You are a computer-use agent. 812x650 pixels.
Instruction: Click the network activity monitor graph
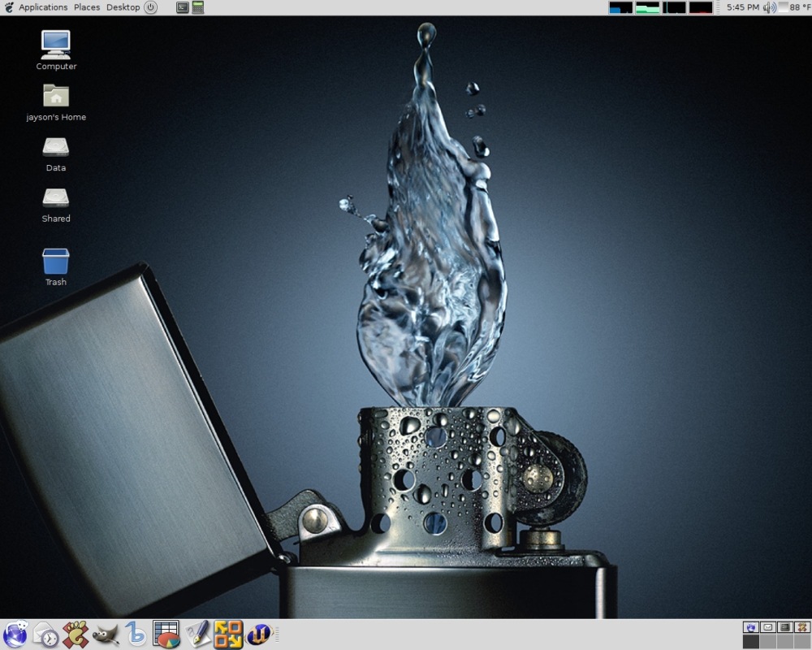(674, 7)
